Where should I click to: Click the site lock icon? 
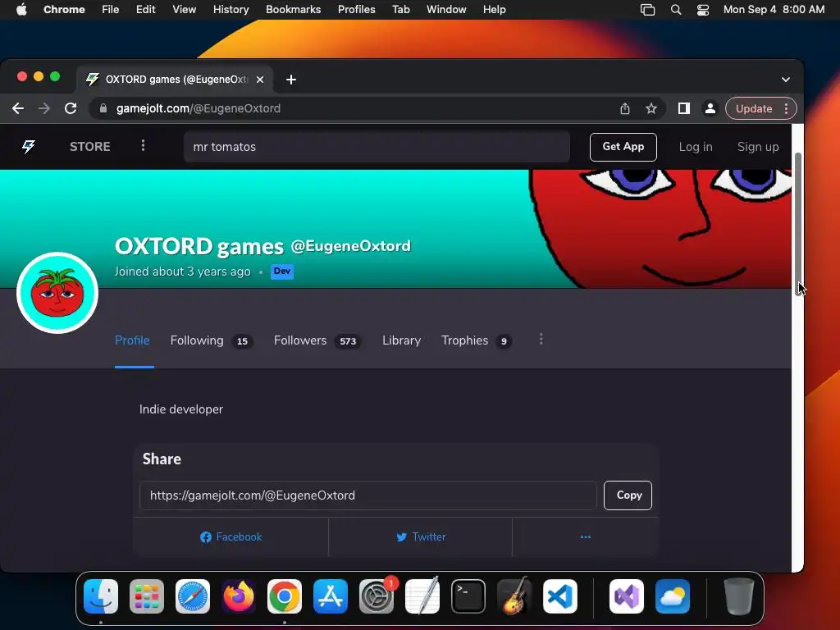pyautogui.click(x=103, y=108)
